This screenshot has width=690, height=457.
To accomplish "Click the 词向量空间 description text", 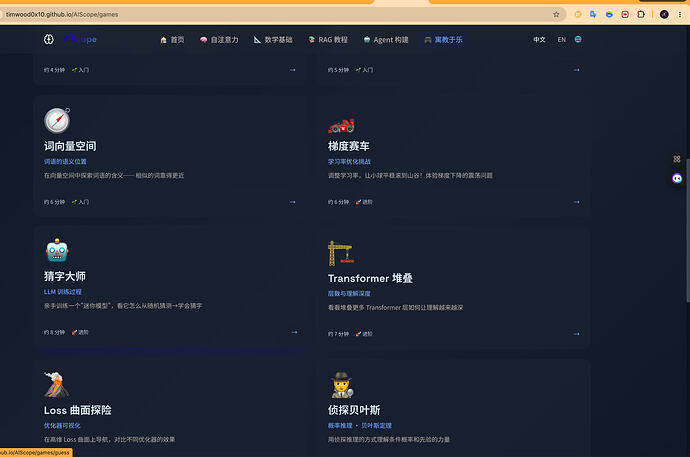I will 114,175.
